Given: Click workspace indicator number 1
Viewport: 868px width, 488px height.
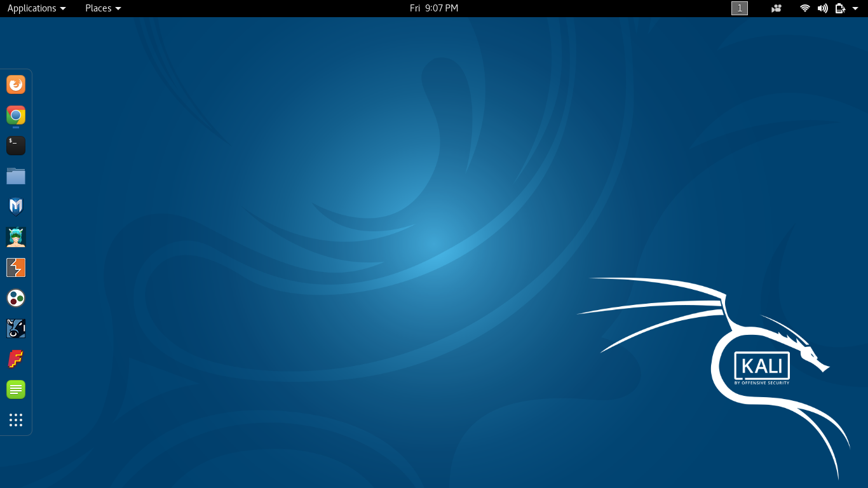Looking at the screenshot, I should click(x=740, y=8).
